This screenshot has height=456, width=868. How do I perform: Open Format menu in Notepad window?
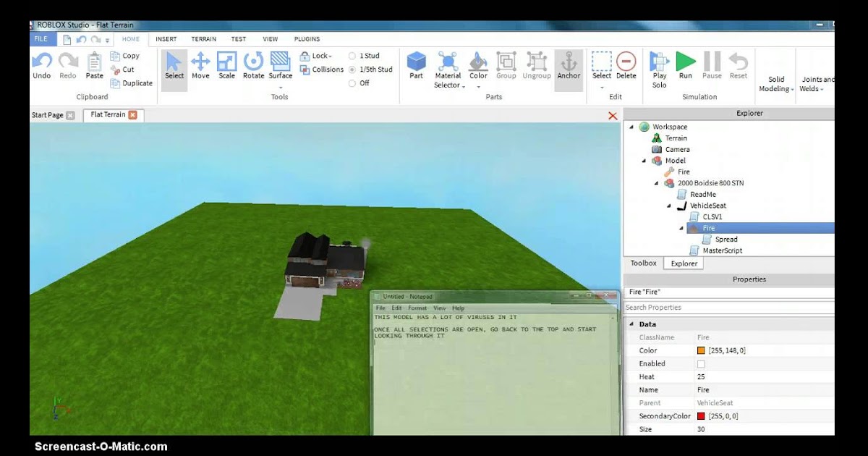[x=417, y=308]
